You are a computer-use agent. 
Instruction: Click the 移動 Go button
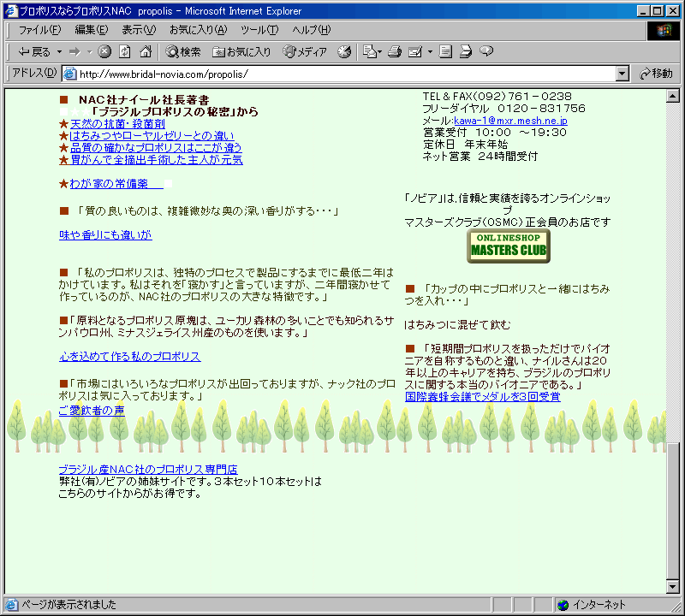tap(656, 74)
